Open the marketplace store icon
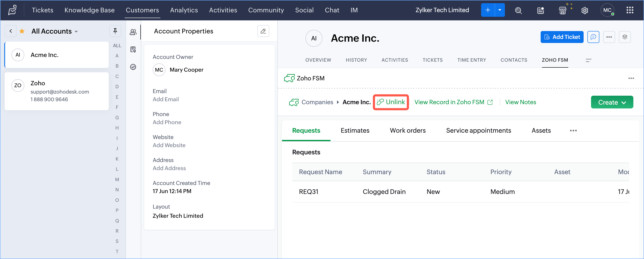The image size is (644, 259). pyautogui.click(x=563, y=10)
